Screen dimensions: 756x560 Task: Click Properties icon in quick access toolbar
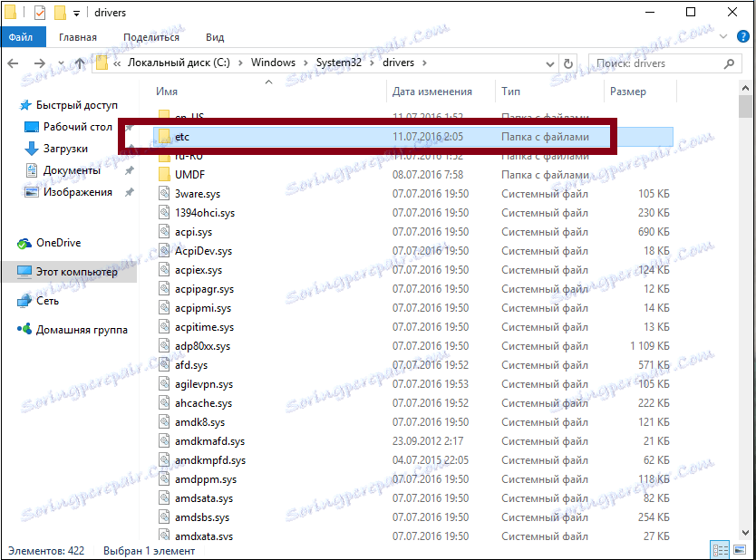pos(40,13)
